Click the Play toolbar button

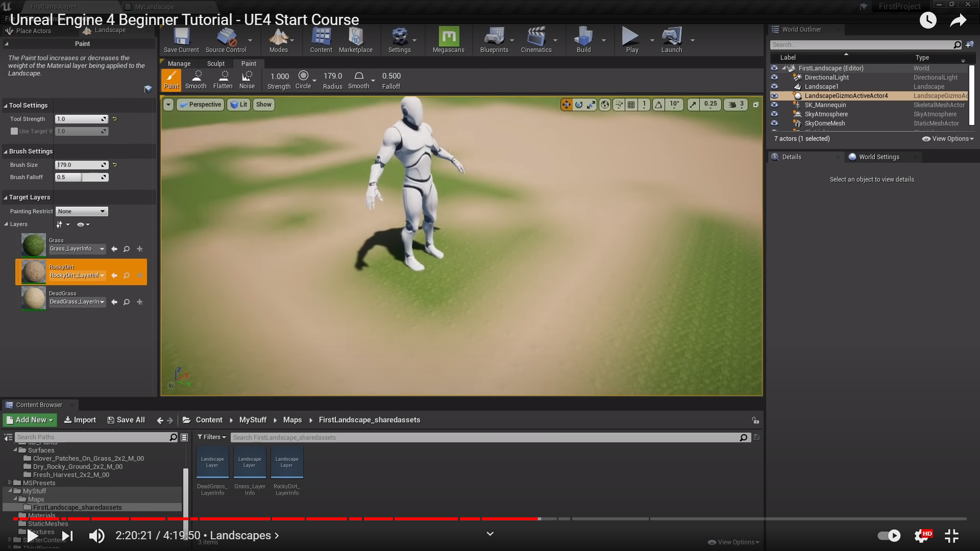click(x=632, y=40)
